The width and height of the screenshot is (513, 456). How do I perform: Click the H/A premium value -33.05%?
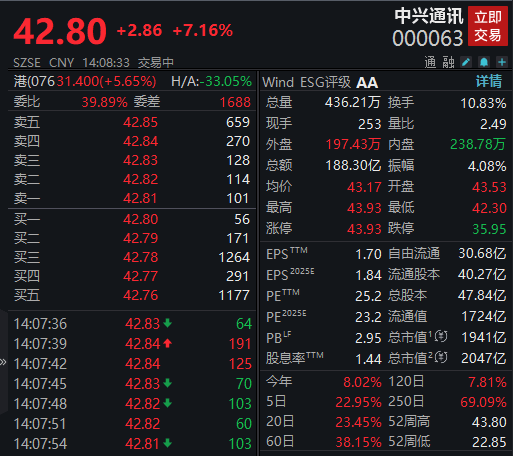225,81
